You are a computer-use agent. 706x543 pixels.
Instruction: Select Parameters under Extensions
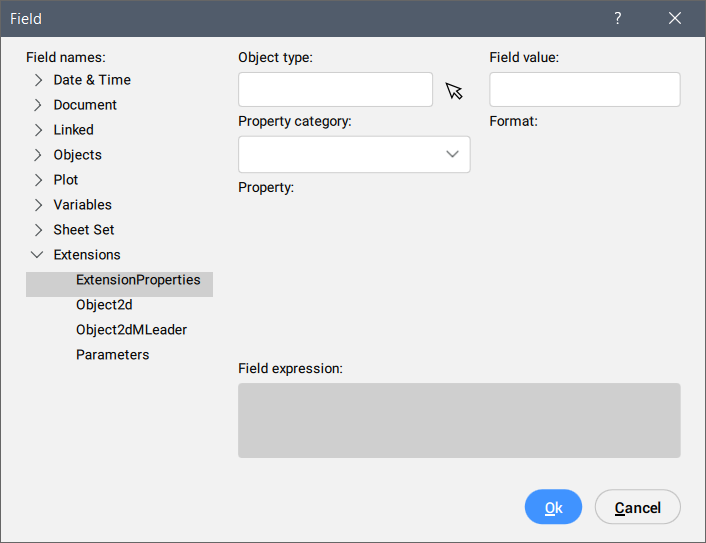pyautogui.click(x=112, y=355)
